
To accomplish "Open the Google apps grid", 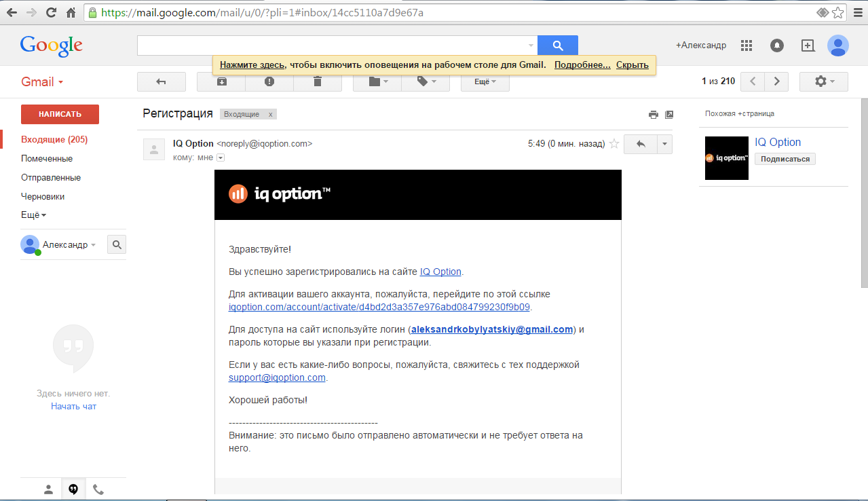I will [747, 45].
